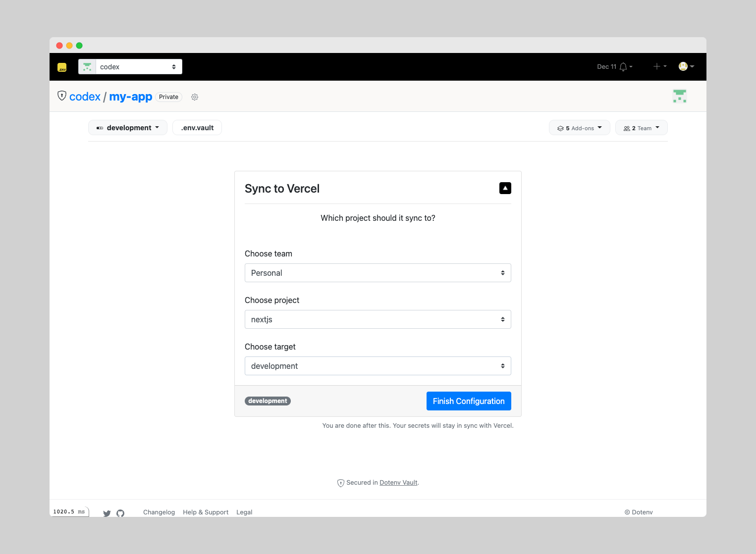This screenshot has height=554, width=756.
Task: Open project settings gear icon
Action: point(195,97)
